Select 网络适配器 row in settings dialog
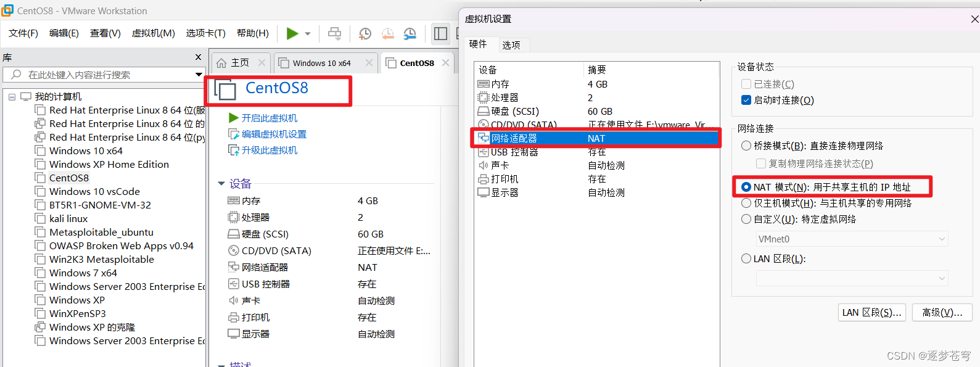Screen dimensions: 980x367 596,138
